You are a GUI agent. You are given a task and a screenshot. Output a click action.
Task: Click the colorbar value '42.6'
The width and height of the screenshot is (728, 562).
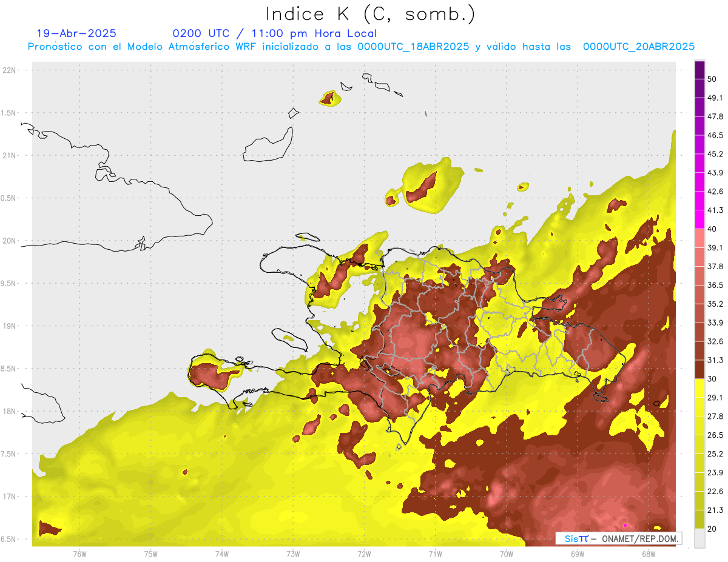point(715,192)
